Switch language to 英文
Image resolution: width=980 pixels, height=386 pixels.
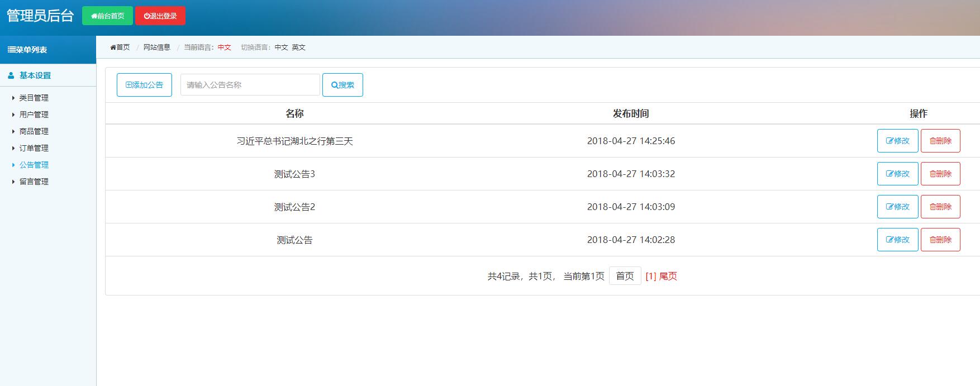tap(298, 47)
